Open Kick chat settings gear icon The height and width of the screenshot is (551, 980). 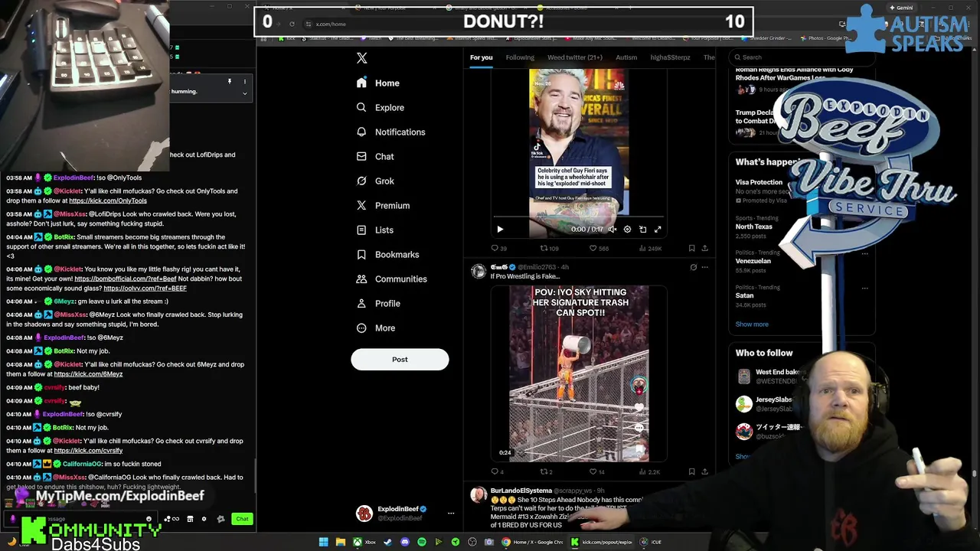click(204, 519)
